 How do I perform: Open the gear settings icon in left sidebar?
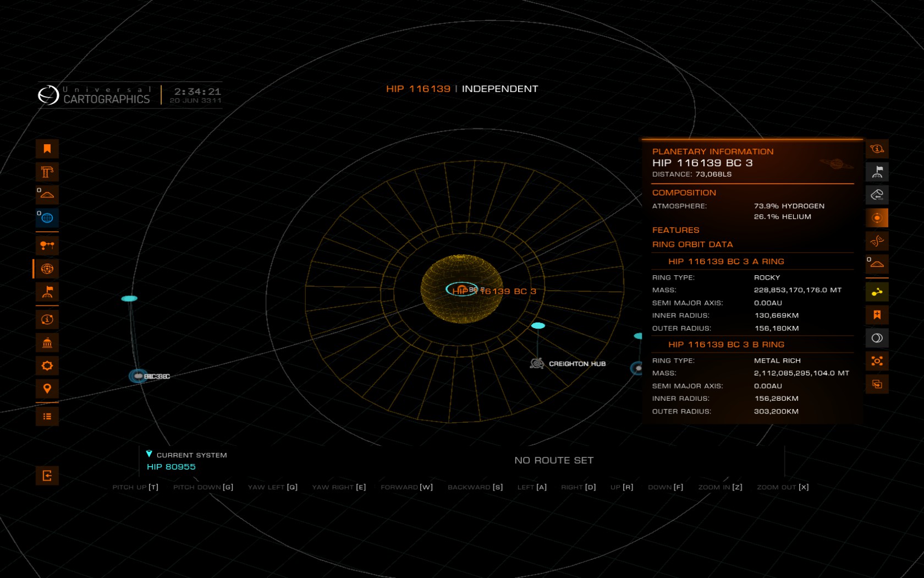coord(47,366)
